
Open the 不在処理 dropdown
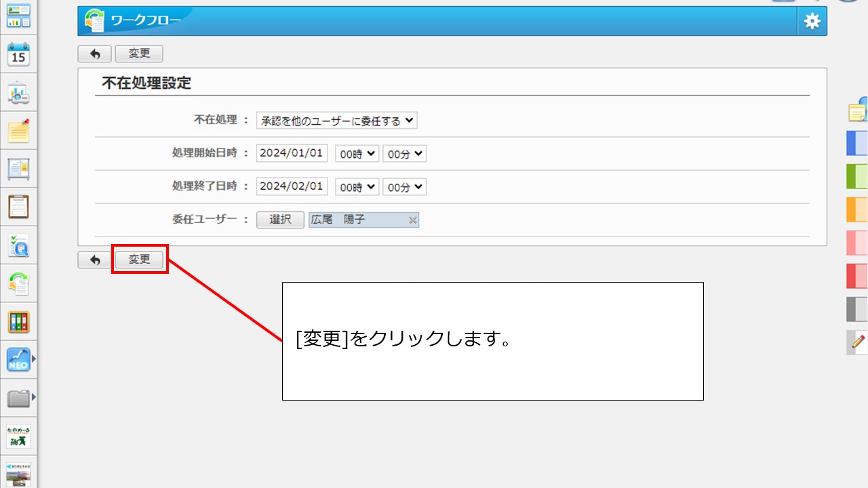[x=337, y=121]
